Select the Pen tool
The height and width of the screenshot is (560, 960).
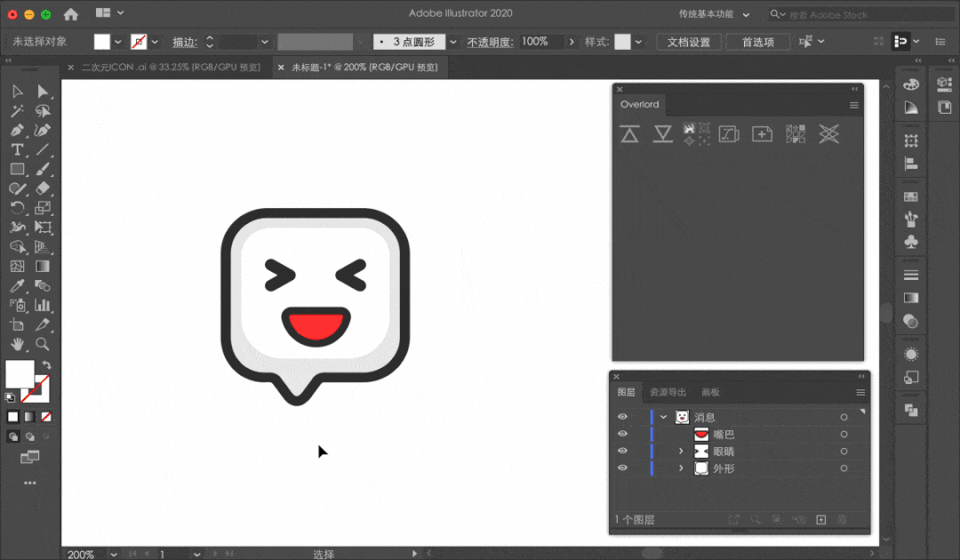coord(17,131)
